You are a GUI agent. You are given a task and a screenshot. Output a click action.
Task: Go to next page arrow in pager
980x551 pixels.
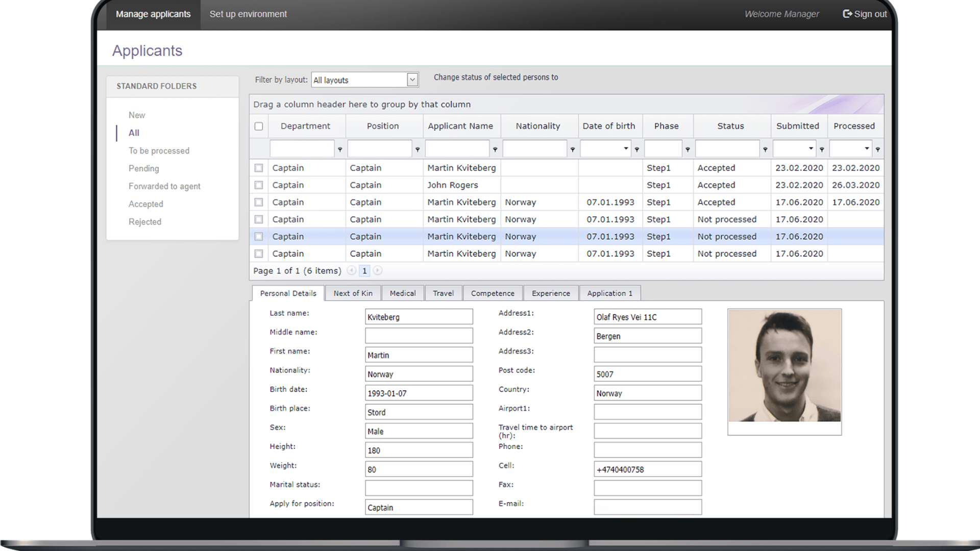(377, 270)
